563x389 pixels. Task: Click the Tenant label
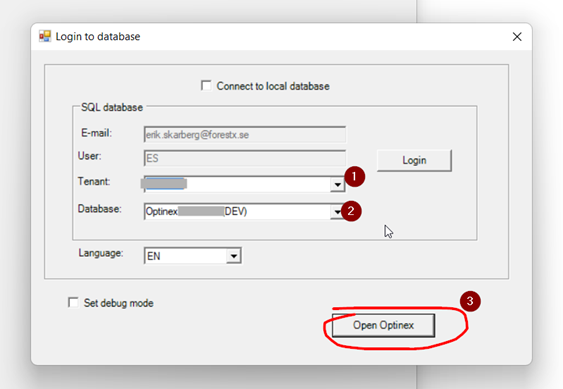(x=94, y=181)
